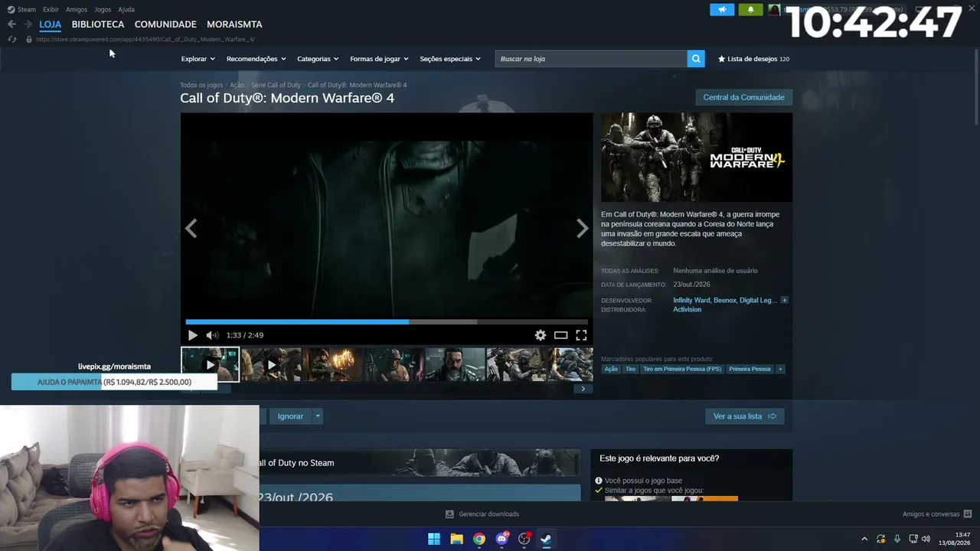Viewport: 980px width, 551px height.
Task: Open Lista de desejos wishlist
Action: [753, 59]
